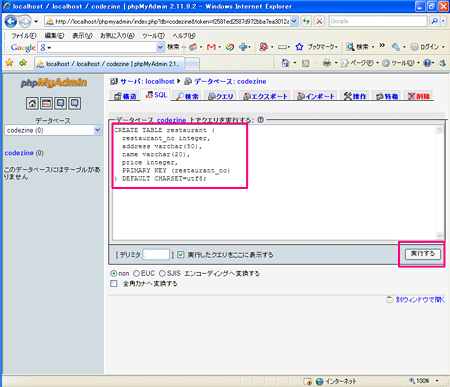Viewport: 450px width, 387px height.
Task: Click the printer icon in command bar
Action: coord(327,63)
